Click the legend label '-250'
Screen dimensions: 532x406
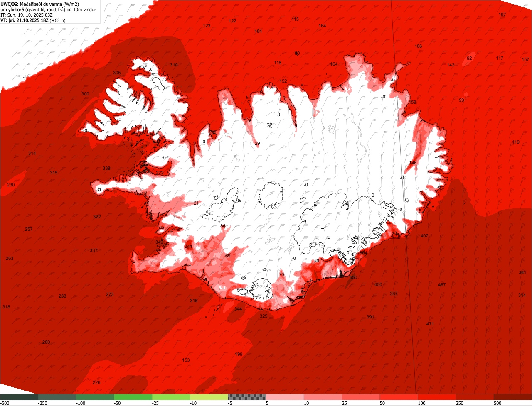click(42, 403)
